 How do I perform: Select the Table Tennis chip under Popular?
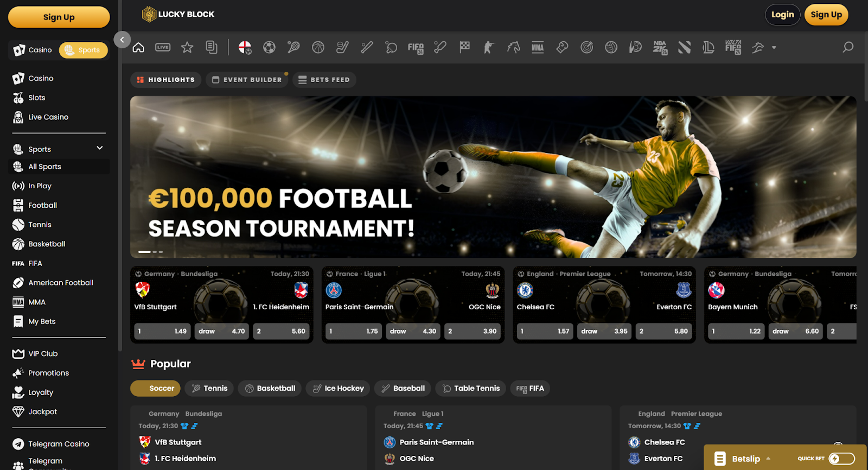(471, 388)
